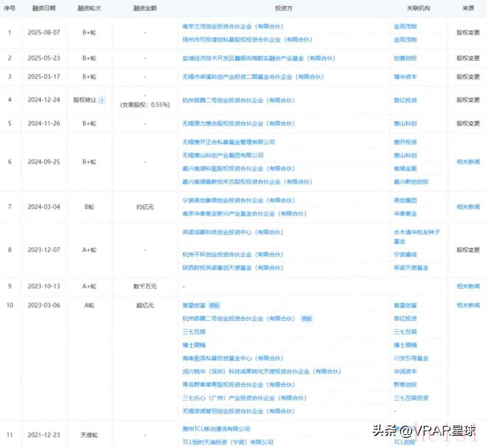Click investor 宁波燕创象商创业投资合伙企业
Viewport: 487px width, 448px height.
[x=238, y=200]
